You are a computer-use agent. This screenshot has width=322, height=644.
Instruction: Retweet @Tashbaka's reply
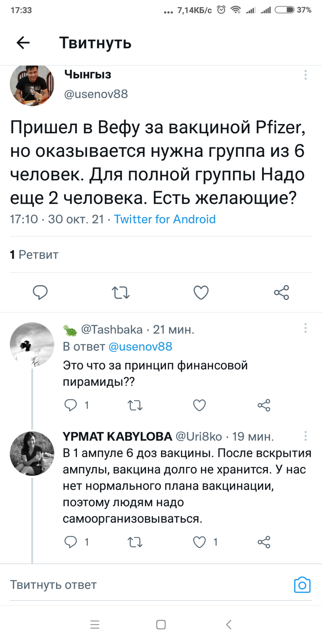pos(135,405)
